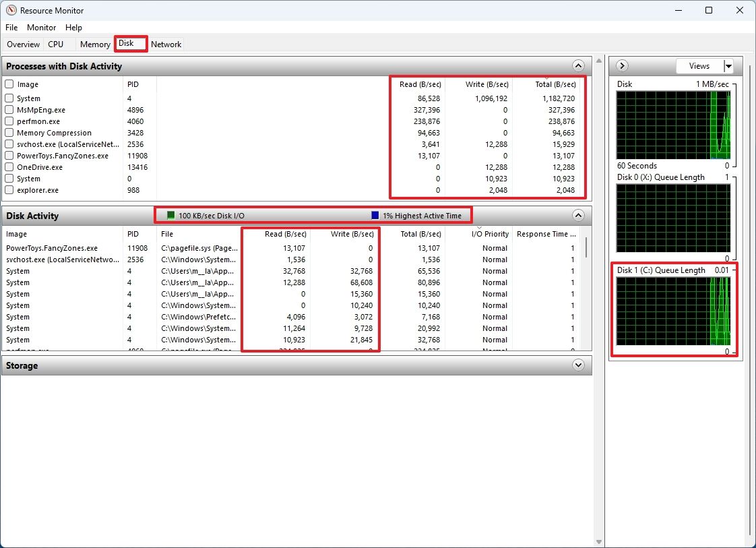
Task: Check the Memory Compression checkbox
Action: (x=9, y=132)
